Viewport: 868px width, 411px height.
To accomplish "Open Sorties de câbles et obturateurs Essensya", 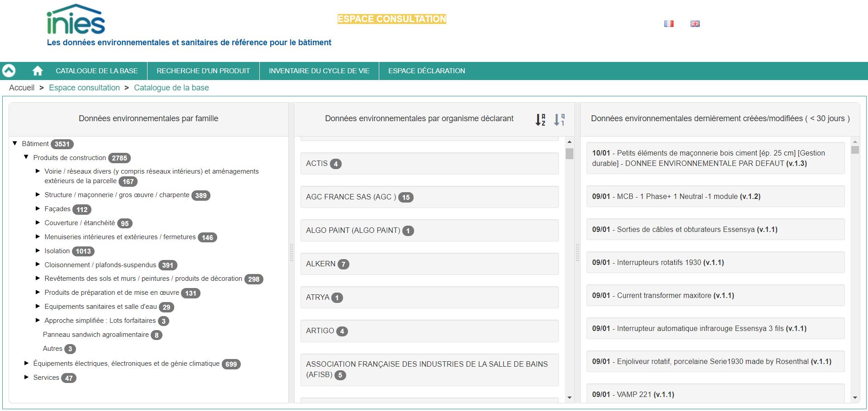I will coord(715,229).
